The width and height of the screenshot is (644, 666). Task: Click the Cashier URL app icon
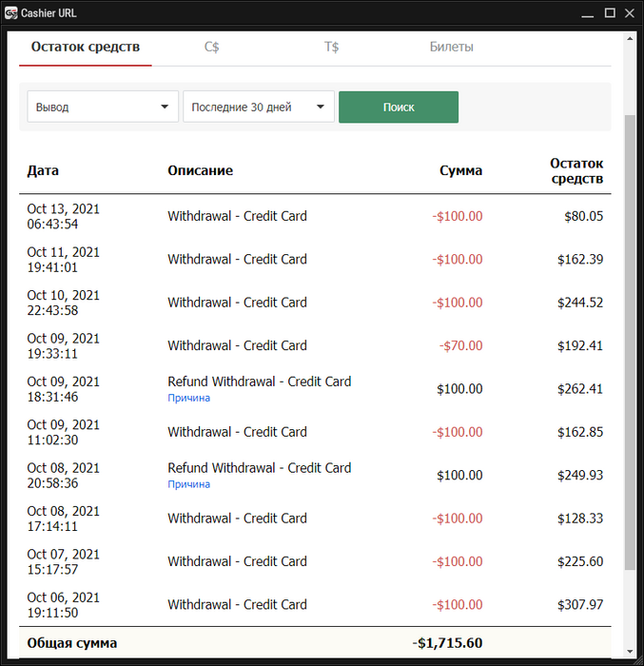(10, 12)
